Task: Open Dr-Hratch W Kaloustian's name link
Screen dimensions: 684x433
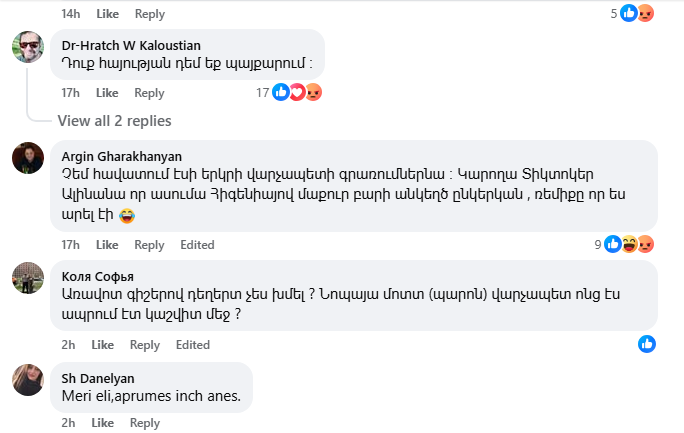Action: pyautogui.click(x=131, y=45)
